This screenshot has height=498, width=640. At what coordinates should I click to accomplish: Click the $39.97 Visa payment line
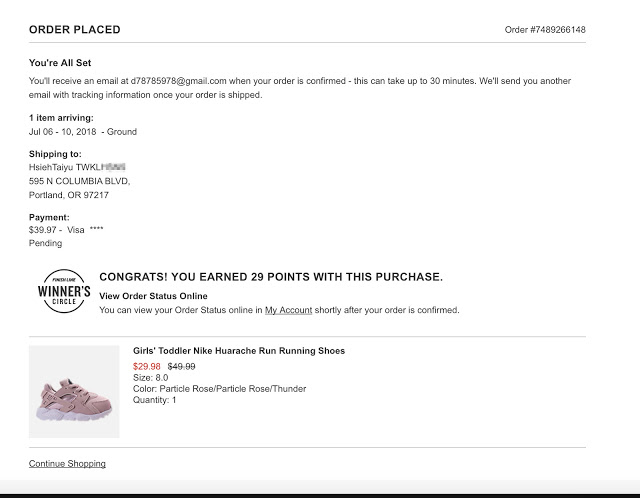[x=66, y=229]
